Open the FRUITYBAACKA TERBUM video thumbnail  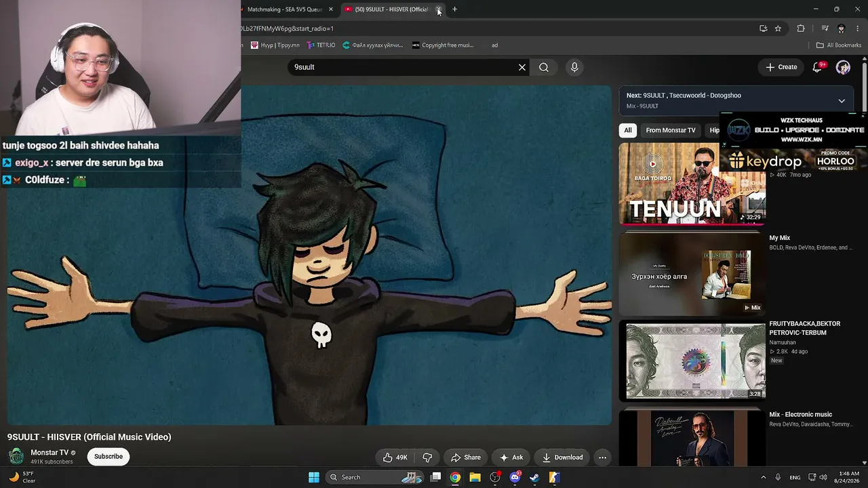pyautogui.click(x=692, y=361)
